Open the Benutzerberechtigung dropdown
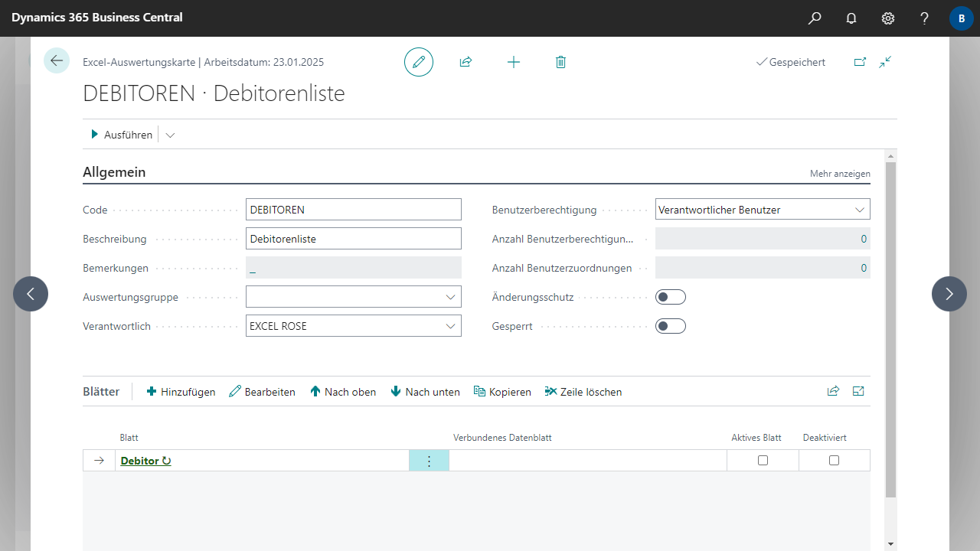 [x=859, y=210]
